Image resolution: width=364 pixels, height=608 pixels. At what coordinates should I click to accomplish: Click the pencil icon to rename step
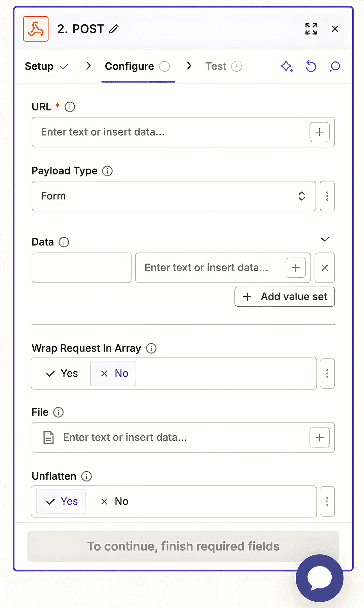[x=114, y=29]
